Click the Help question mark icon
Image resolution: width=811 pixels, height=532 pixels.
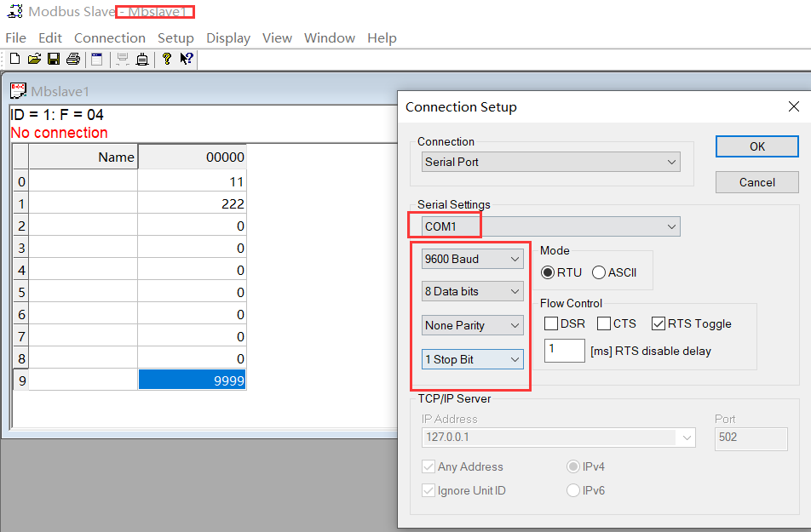[167, 59]
